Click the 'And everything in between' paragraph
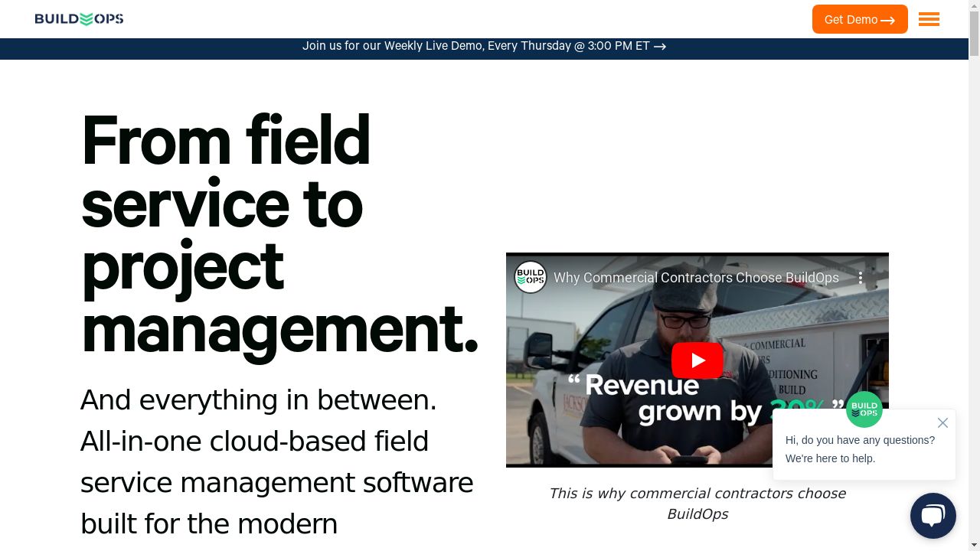 coord(277,462)
